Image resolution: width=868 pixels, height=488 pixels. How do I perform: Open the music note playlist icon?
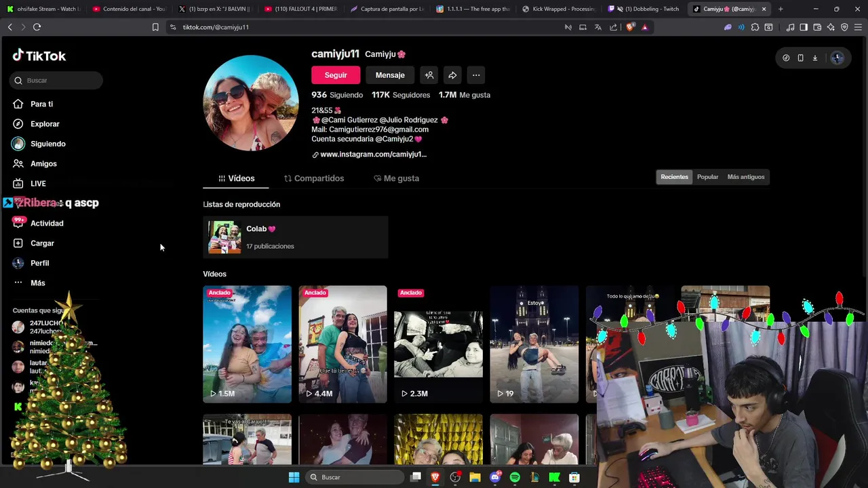click(790, 27)
